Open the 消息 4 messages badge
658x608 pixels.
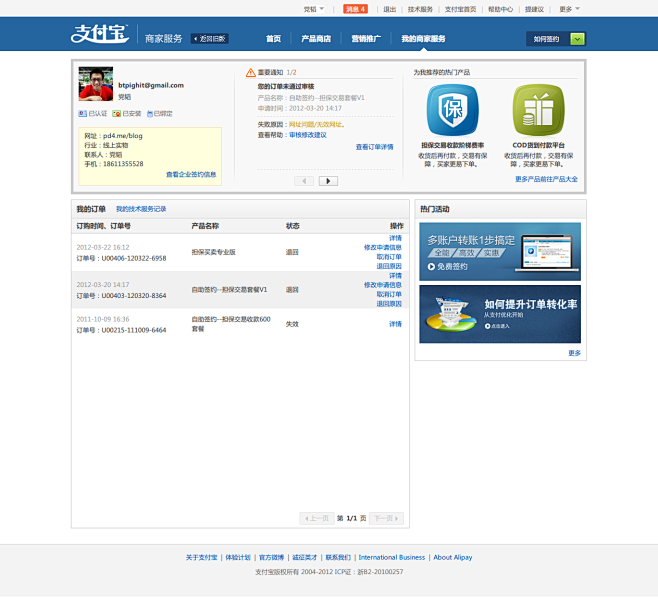click(x=355, y=9)
